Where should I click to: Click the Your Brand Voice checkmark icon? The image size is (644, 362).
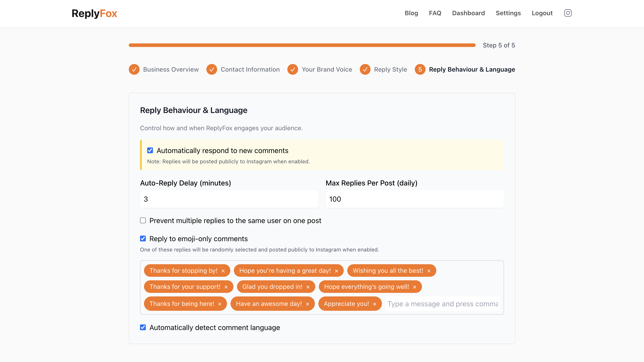(292, 70)
